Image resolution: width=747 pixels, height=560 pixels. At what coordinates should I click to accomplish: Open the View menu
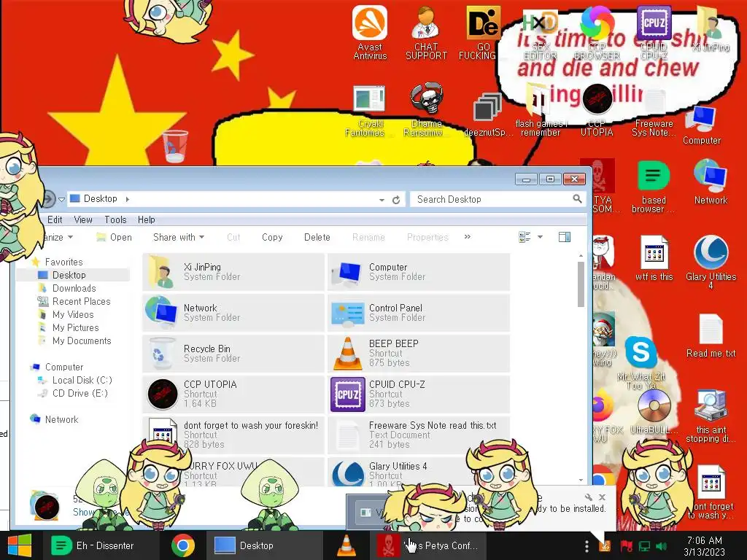tap(83, 219)
